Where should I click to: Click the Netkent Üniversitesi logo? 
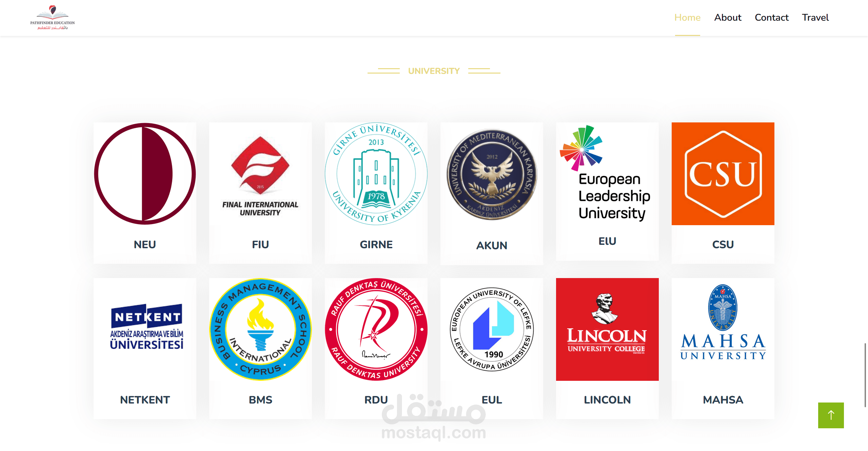(146, 327)
